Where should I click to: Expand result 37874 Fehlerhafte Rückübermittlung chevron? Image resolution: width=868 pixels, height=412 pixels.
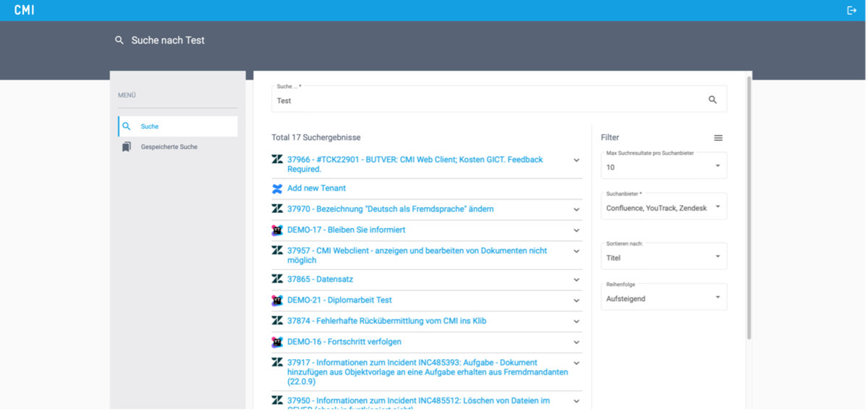576,321
